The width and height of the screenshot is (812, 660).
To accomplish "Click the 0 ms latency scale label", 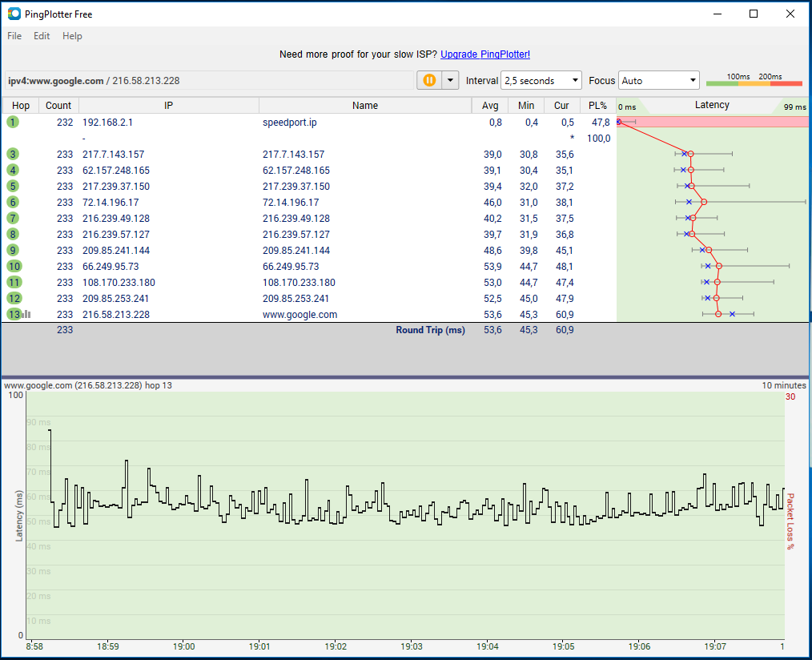I will [x=627, y=107].
